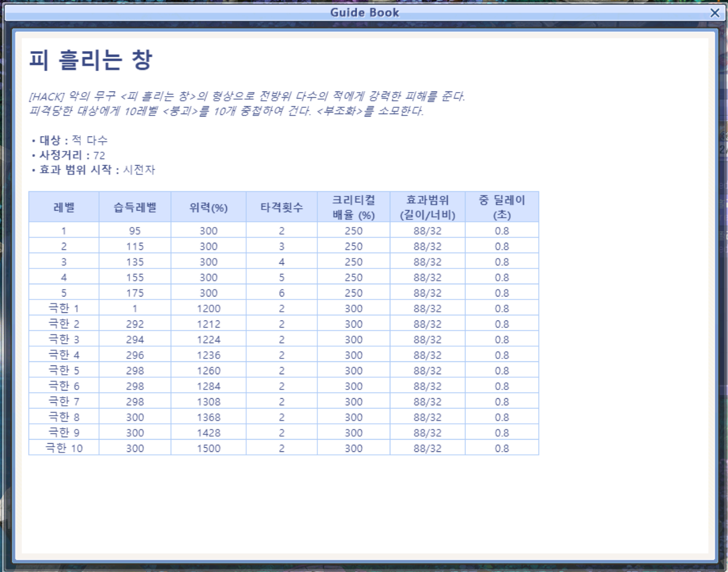The image size is (728, 572).
Task: Select the 위력 value 1500
Action: click(x=208, y=448)
